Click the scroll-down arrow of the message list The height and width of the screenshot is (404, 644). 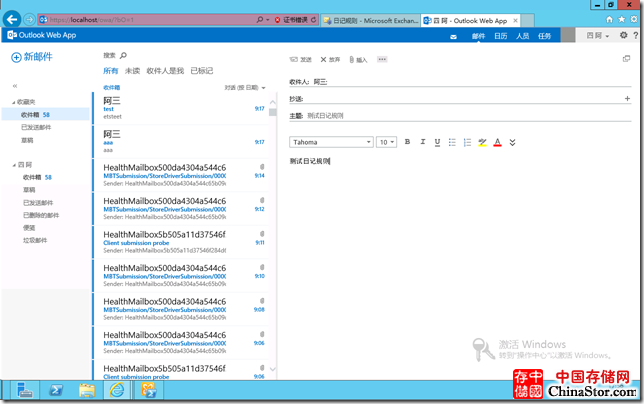click(x=273, y=369)
